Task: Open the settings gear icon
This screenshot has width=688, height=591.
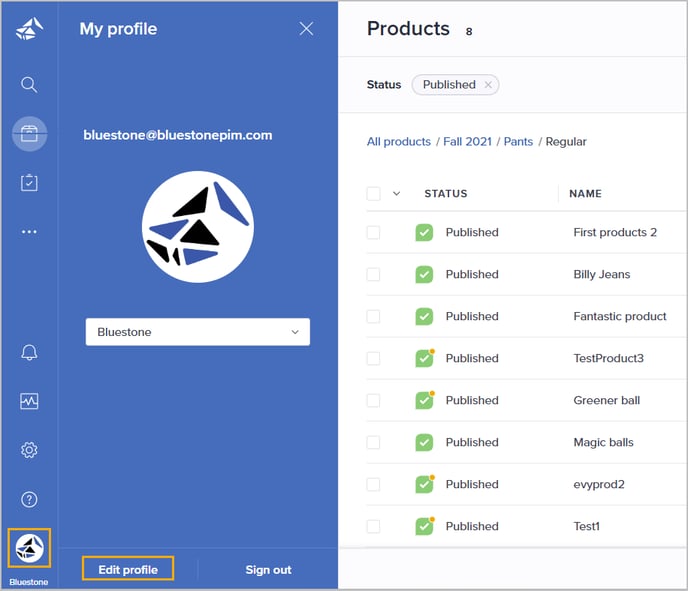Action: coord(29,450)
